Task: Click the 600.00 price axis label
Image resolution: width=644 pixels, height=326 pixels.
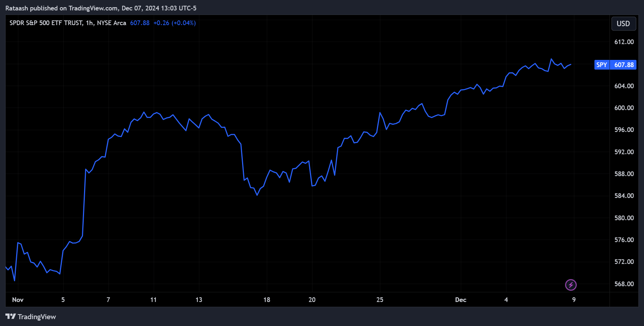Action: (624, 108)
